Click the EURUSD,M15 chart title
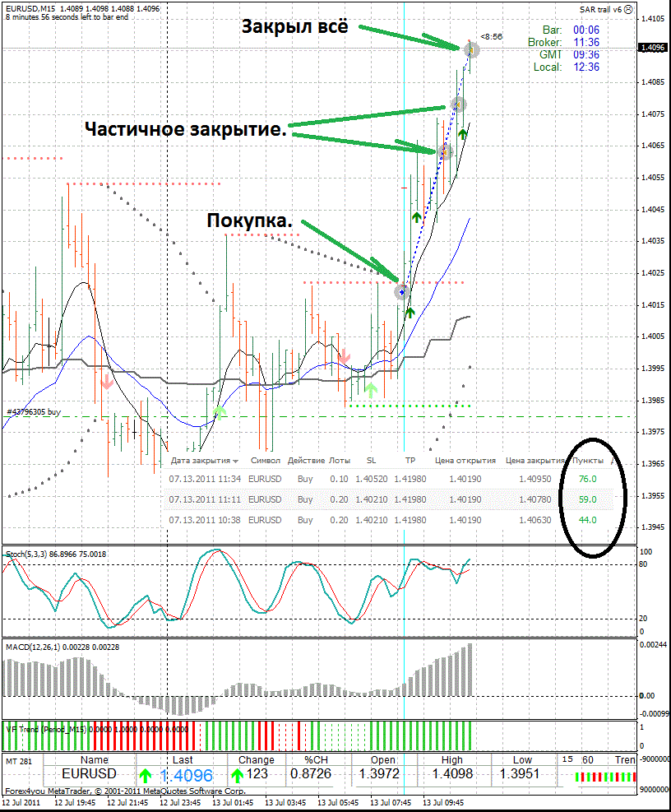 pyautogui.click(x=30, y=9)
